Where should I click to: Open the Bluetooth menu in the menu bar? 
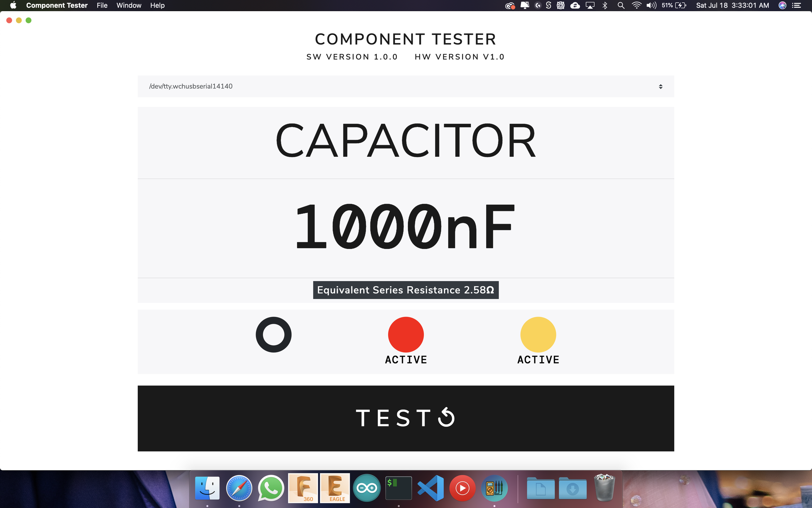(605, 5)
